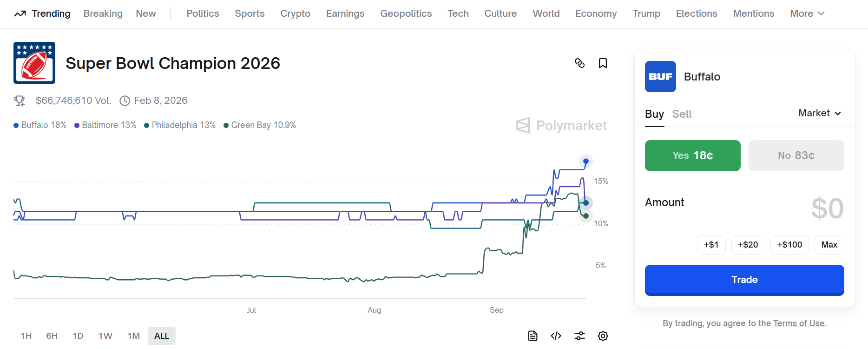The width and height of the screenshot is (868, 349).
Task: Open the Politics category
Action: pyautogui.click(x=203, y=13)
